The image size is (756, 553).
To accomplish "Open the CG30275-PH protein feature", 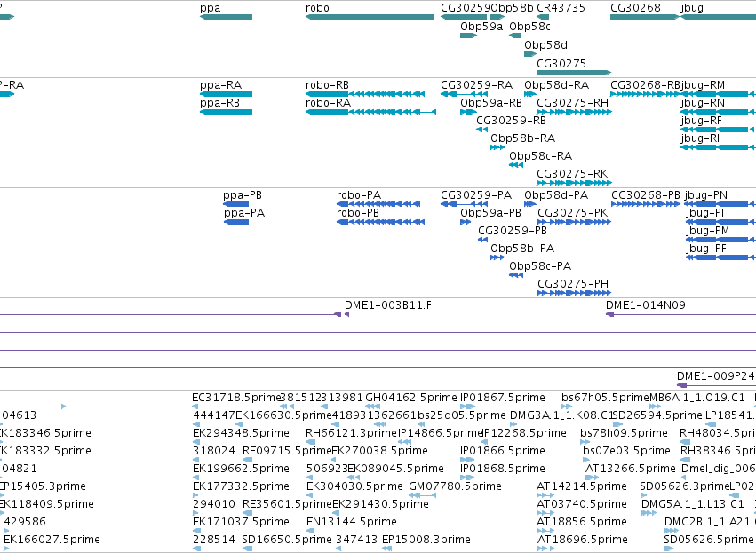I will tap(574, 293).
